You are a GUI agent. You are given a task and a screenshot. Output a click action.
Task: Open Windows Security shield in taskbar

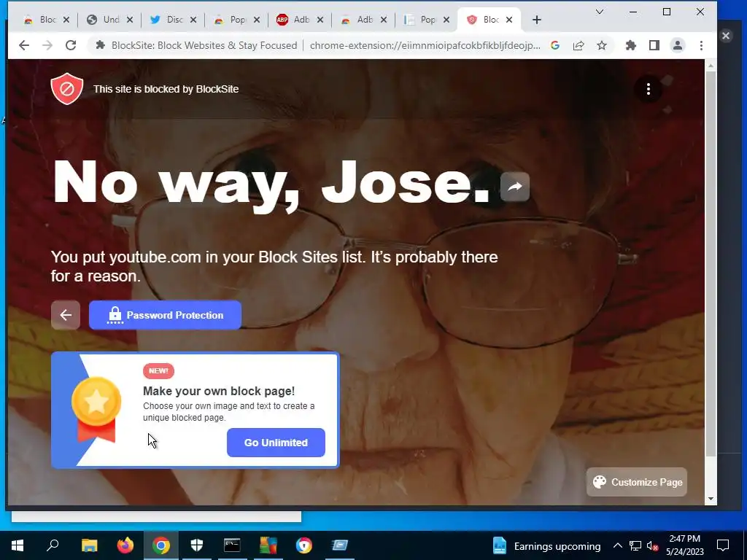[197, 545]
